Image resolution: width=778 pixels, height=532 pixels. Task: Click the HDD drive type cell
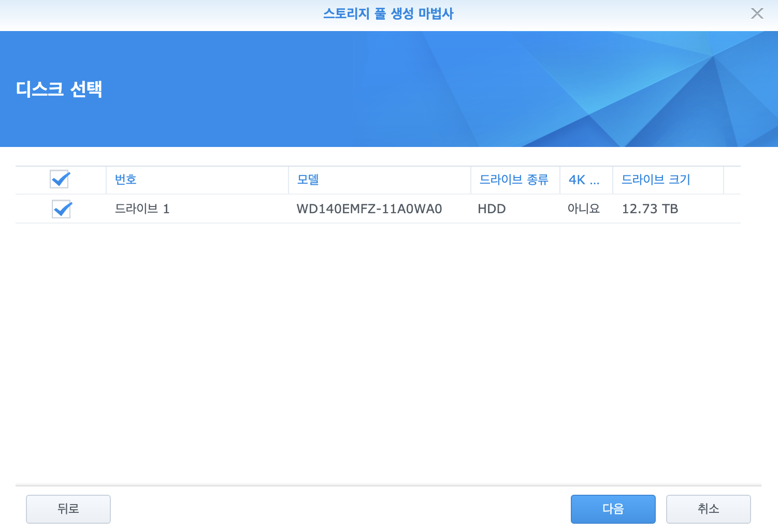(x=492, y=209)
